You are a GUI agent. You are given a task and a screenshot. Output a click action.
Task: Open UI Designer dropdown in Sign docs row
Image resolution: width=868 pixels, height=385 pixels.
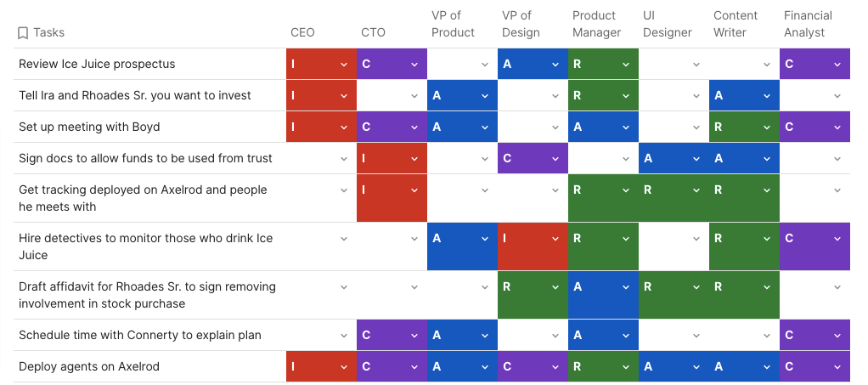696,158
